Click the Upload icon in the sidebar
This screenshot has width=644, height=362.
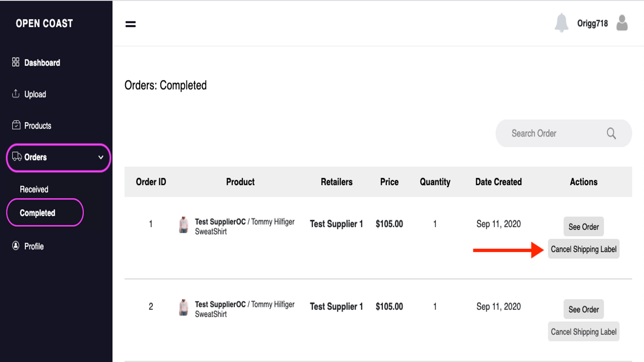tap(16, 94)
